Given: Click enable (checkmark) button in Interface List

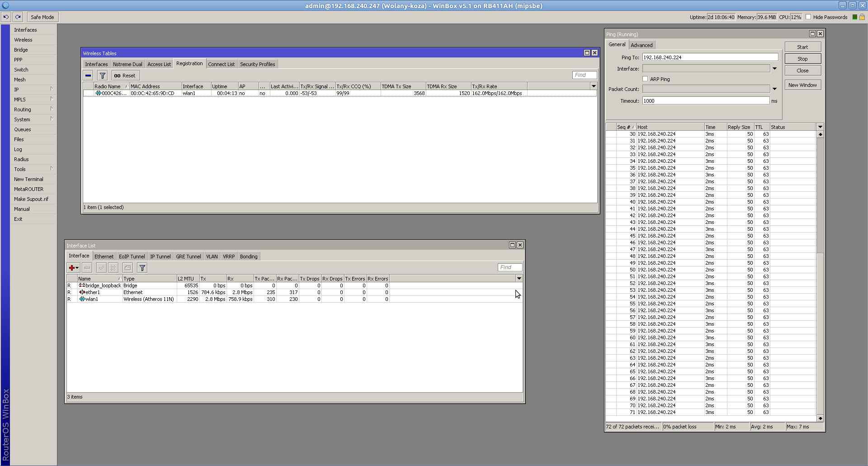Looking at the screenshot, I should tap(101, 268).
